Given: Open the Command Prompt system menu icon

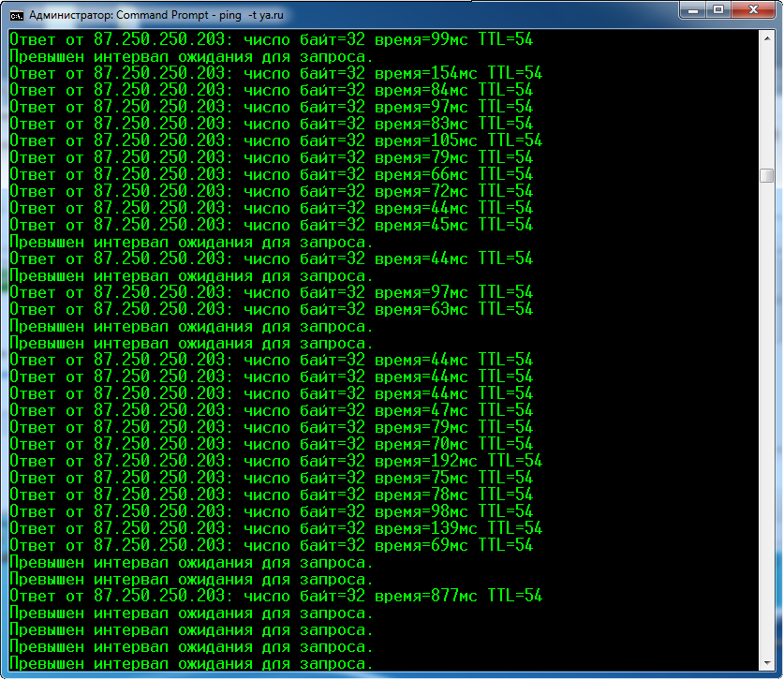Looking at the screenshot, I should coord(16,14).
